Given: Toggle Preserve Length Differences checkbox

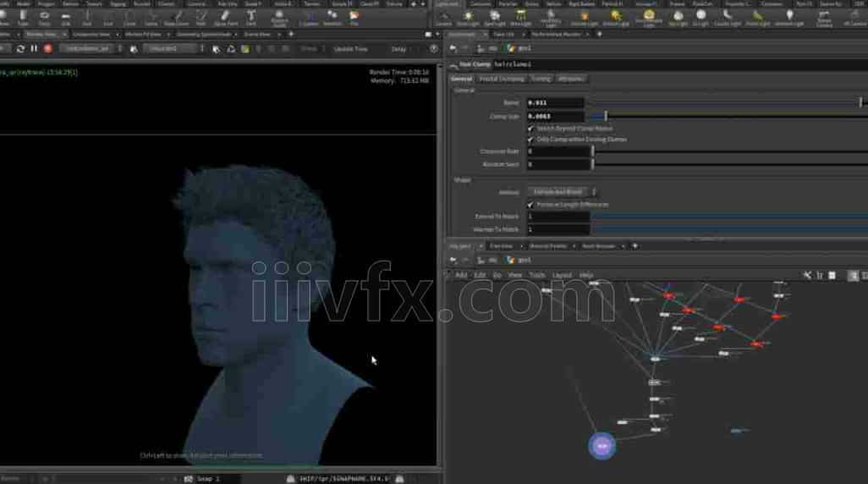Looking at the screenshot, I should 530,205.
